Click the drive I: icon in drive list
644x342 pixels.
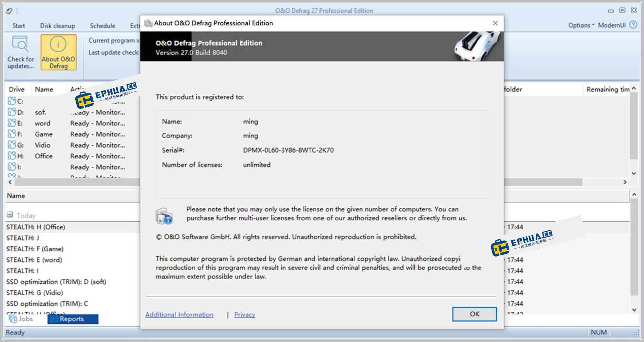tap(12, 167)
